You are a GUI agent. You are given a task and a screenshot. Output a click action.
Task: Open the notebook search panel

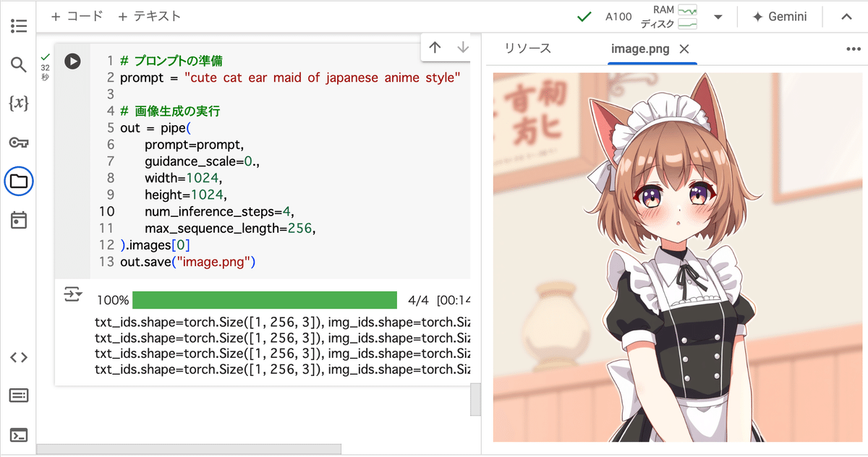[x=19, y=64]
